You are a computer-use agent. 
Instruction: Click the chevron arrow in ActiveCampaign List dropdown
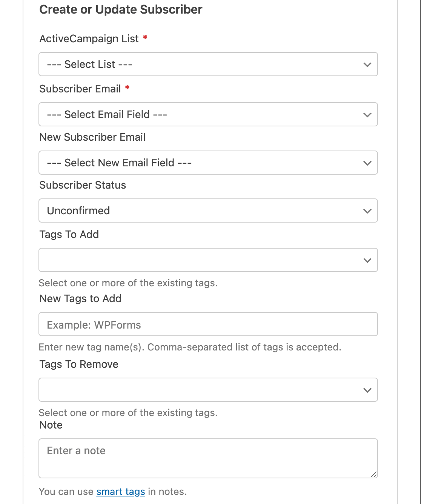pyautogui.click(x=367, y=65)
